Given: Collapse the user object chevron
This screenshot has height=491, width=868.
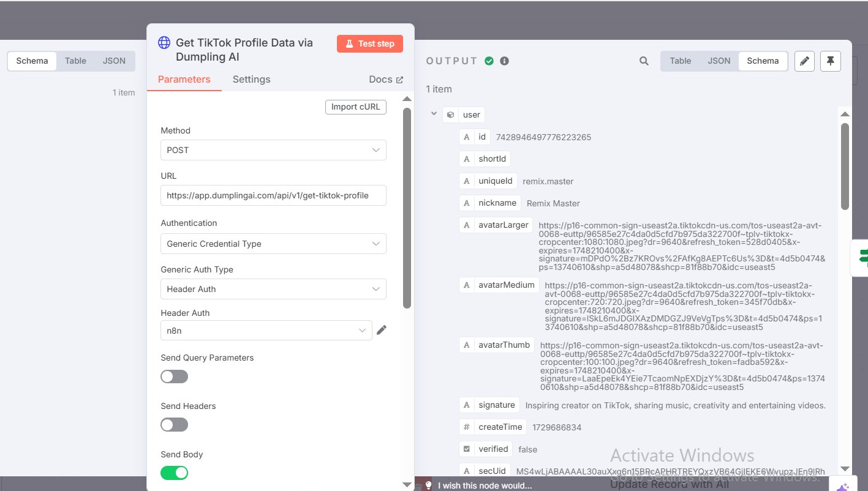Looking at the screenshot, I should [x=434, y=114].
